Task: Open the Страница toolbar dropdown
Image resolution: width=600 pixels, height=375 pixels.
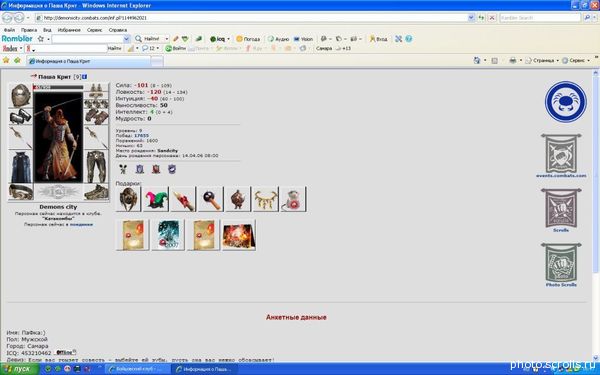Action: coord(542,60)
